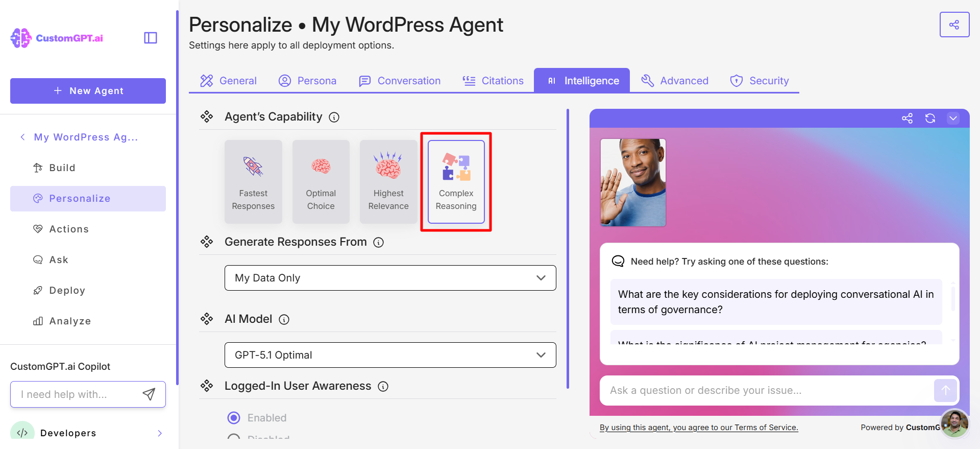Open the Build sidebar item
The image size is (980, 449).
tap(88, 168)
